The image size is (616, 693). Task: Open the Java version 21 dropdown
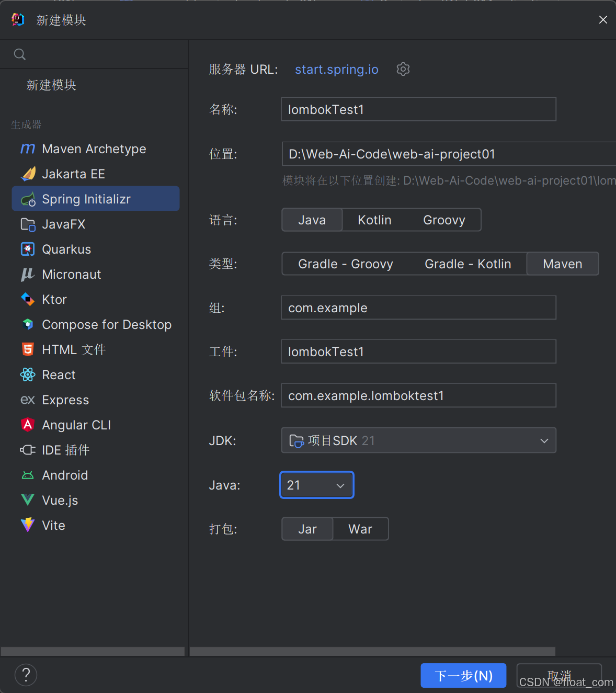(317, 485)
